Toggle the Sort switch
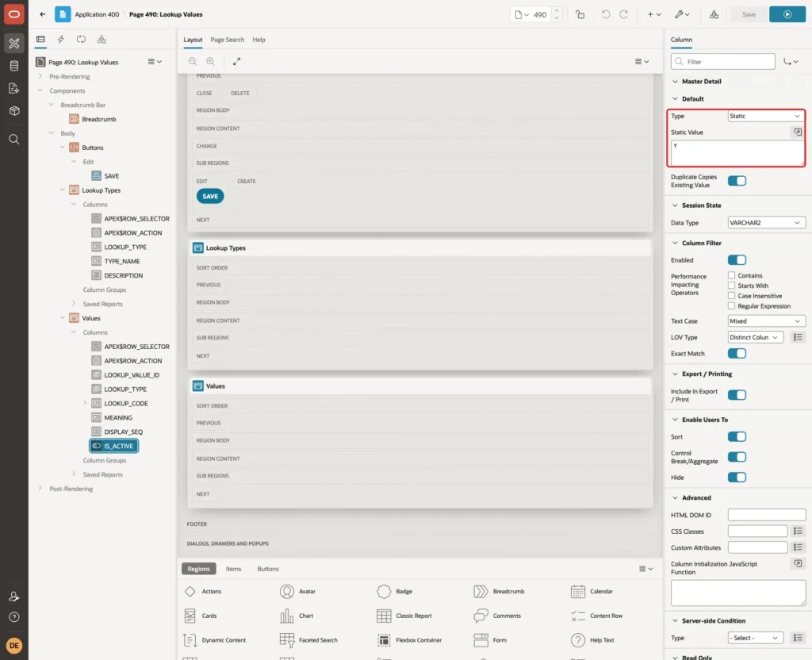The height and width of the screenshot is (660, 812). click(x=737, y=437)
